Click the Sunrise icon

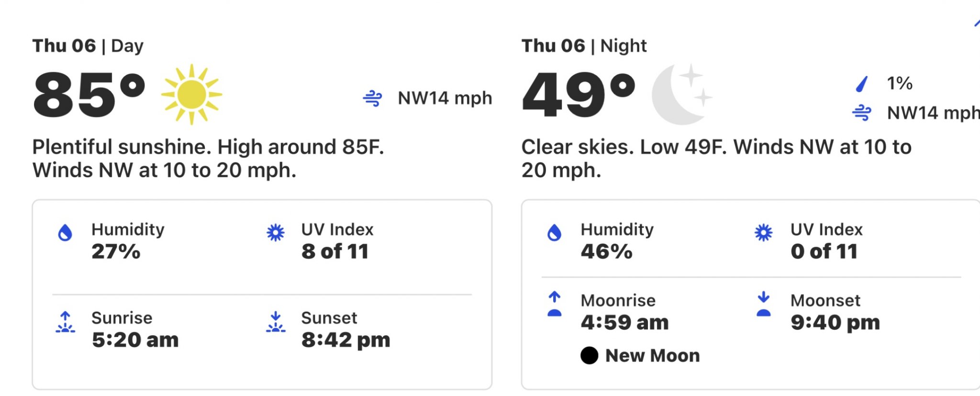[x=65, y=322]
